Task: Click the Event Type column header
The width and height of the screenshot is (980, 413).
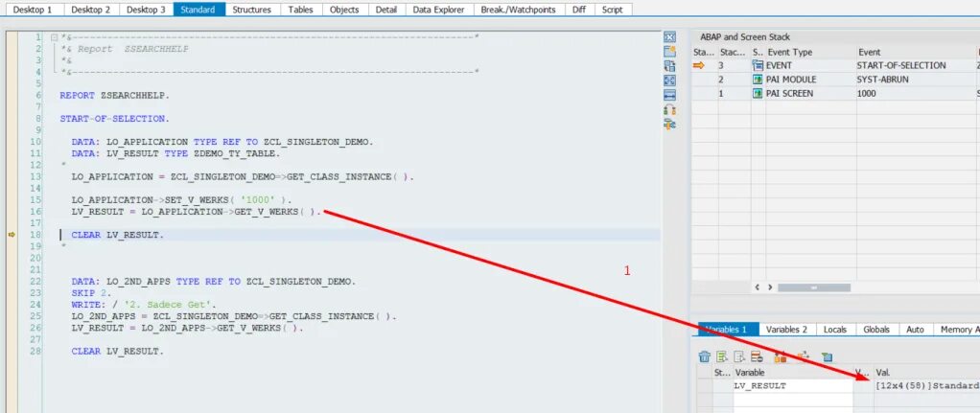Action: 810,53
